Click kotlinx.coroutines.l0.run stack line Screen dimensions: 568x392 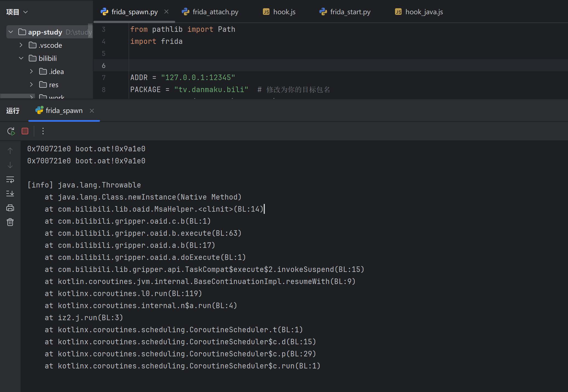[x=123, y=294]
